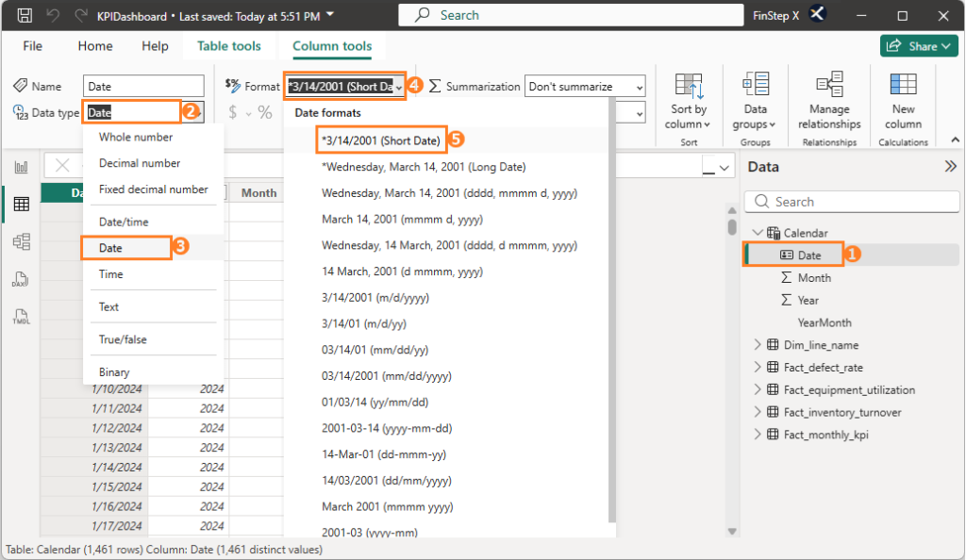
Task: Select Long Date format option
Action: click(424, 167)
